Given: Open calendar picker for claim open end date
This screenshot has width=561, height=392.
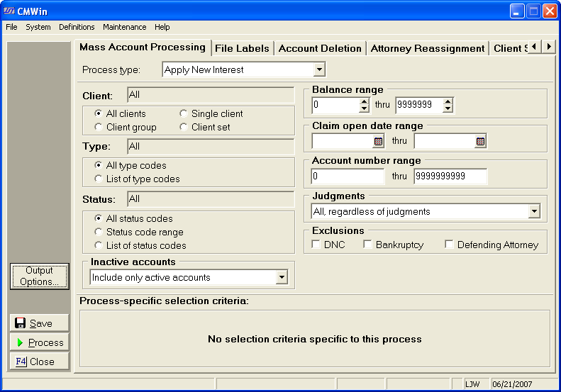Looking at the screenshot, I should (481, 141).
